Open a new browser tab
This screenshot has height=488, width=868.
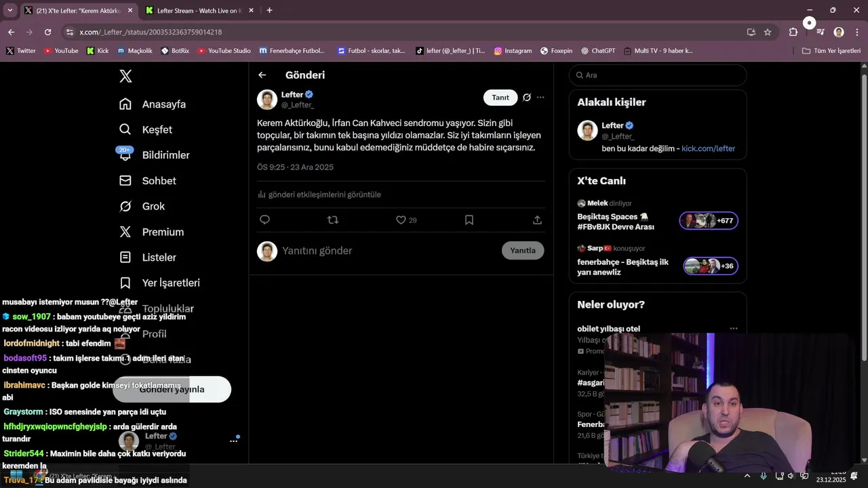(269, 10)
